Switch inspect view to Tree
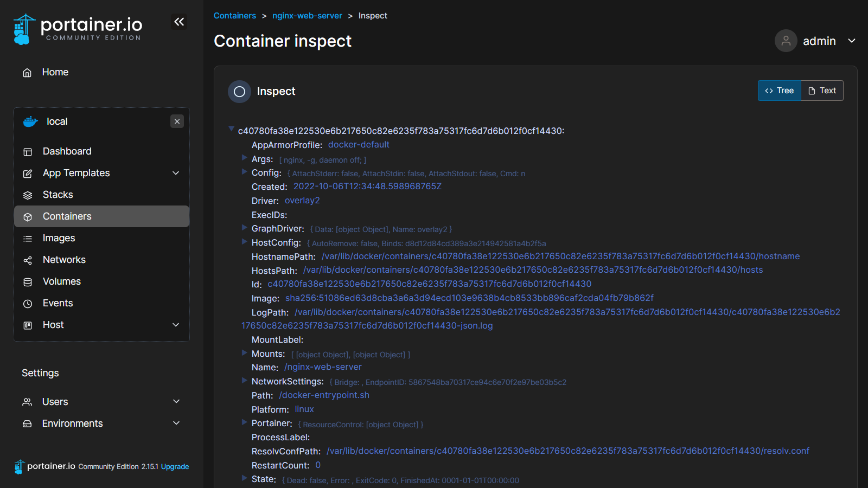The image size is (868, 488). tap(779, 91)
